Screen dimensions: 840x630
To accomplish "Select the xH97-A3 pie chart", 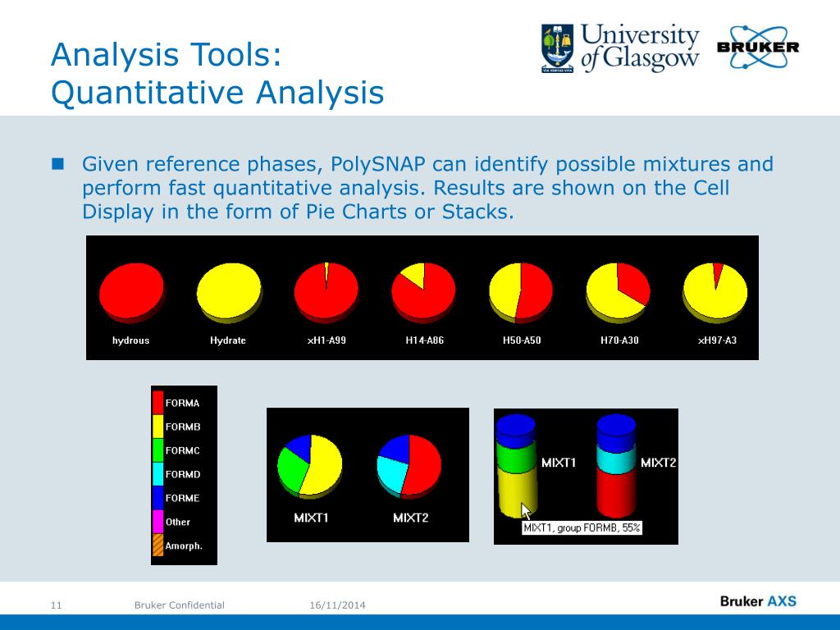I will click(x=715, y=293).
